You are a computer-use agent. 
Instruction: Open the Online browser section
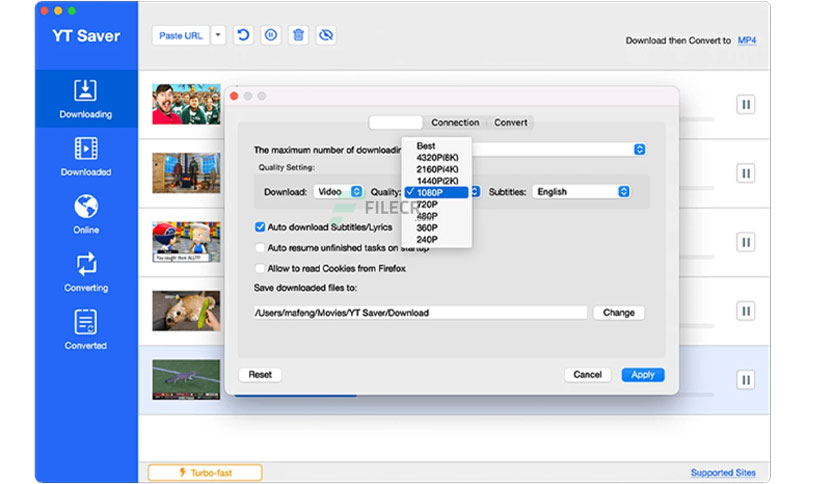point(85,214)
